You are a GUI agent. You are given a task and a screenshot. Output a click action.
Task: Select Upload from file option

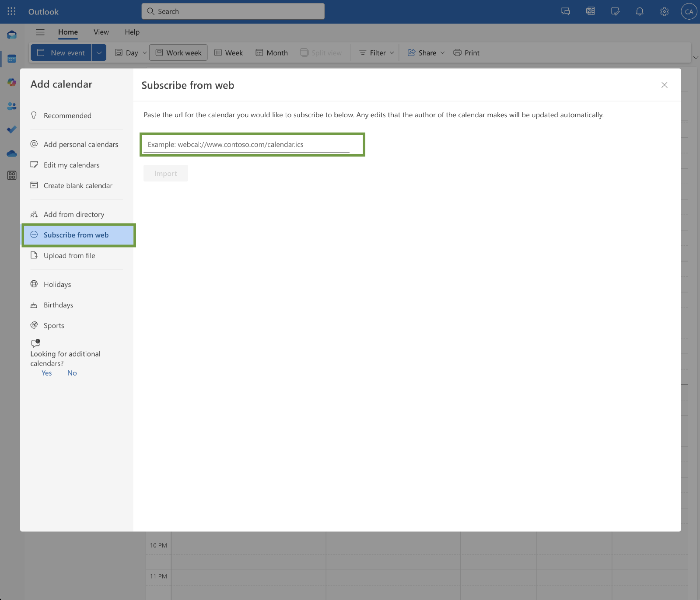(x=69, y=255)
